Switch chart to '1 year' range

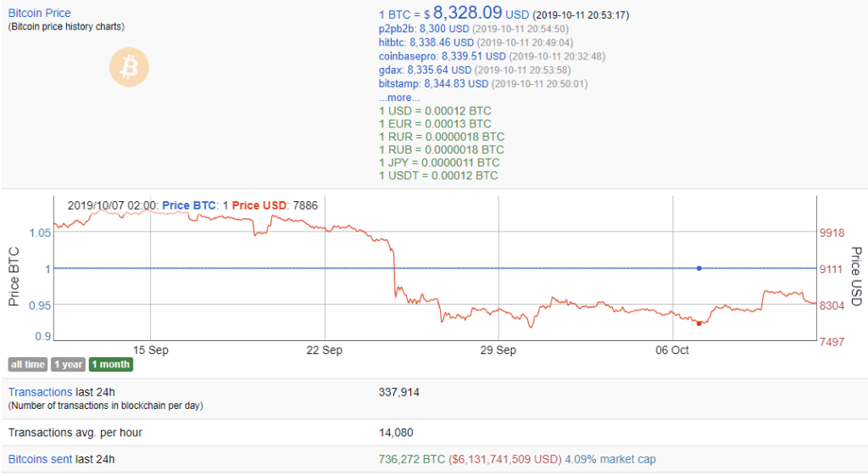pos(68,365)
